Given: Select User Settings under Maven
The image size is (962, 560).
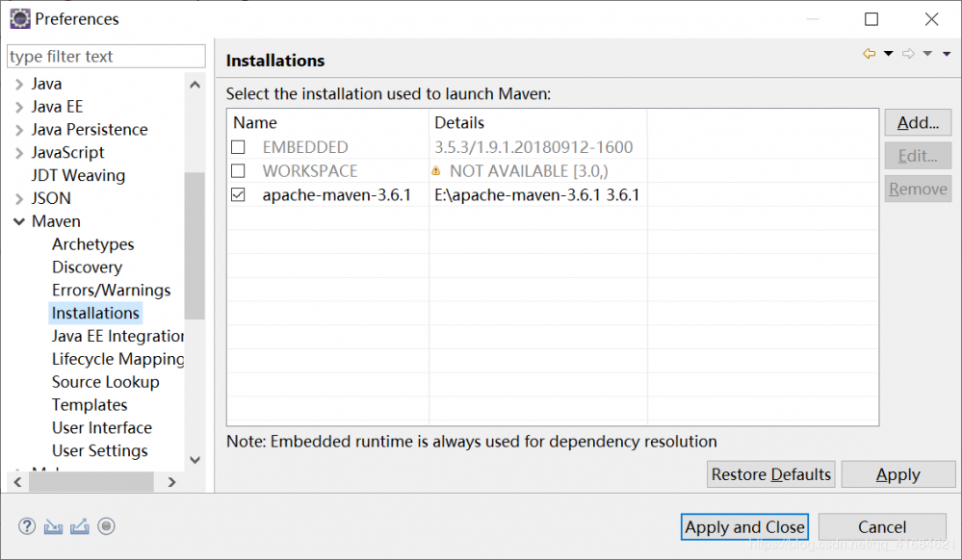Looking at the screenshot, I should [x=99, y=450].
